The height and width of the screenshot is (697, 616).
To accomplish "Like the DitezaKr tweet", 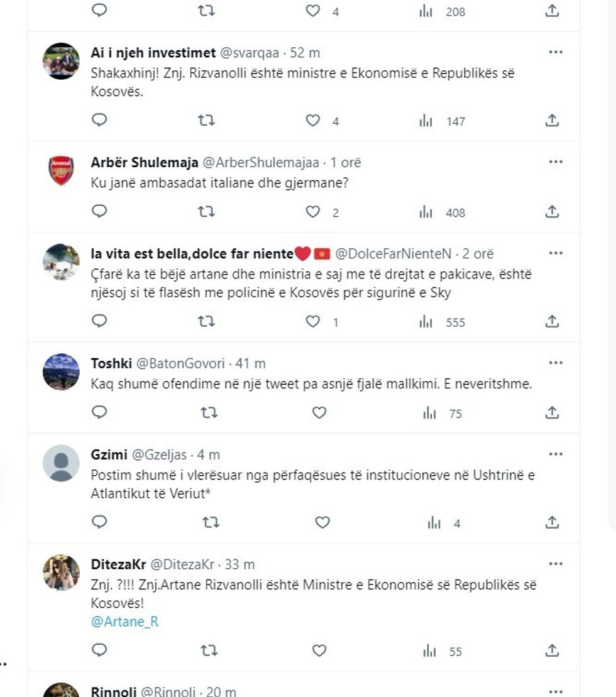I will pyautogui.click(x=319, y=650).
